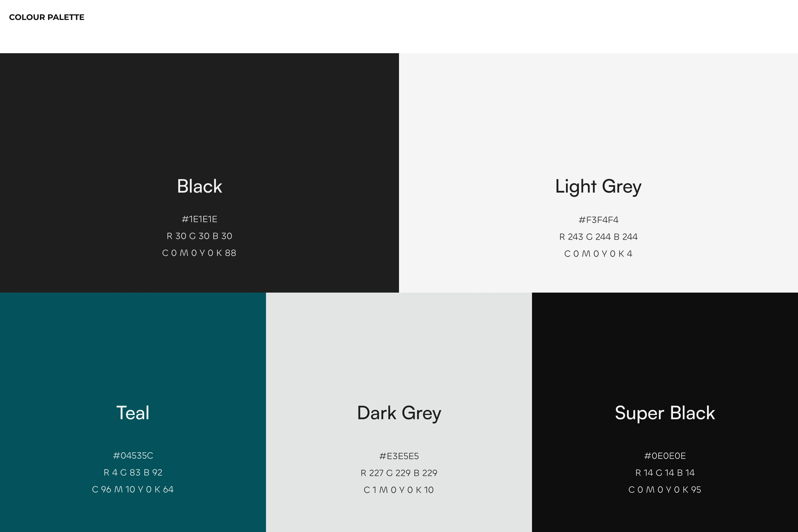The width and height of the screenshot is (798, 532).
Task: Click the text R 14 G 14 B 14
Action: click(665, 473)
